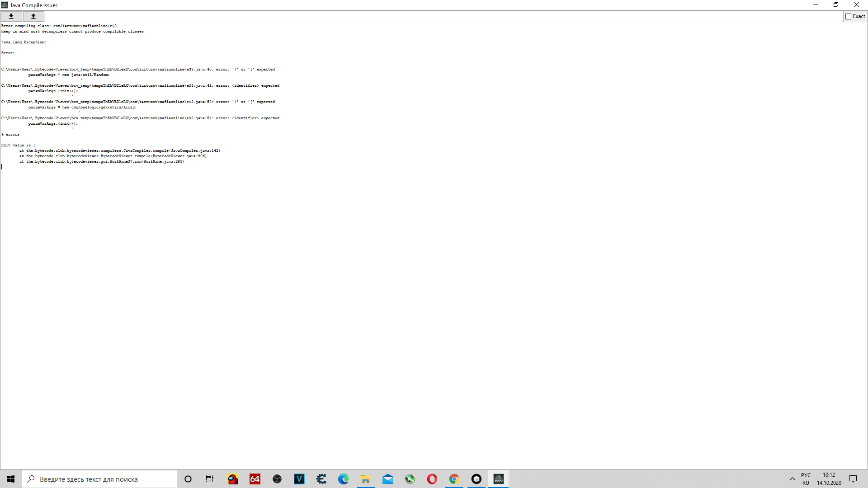Screen dimensions: 868x488
Task: Open Task View
Action: pos(209,479)
